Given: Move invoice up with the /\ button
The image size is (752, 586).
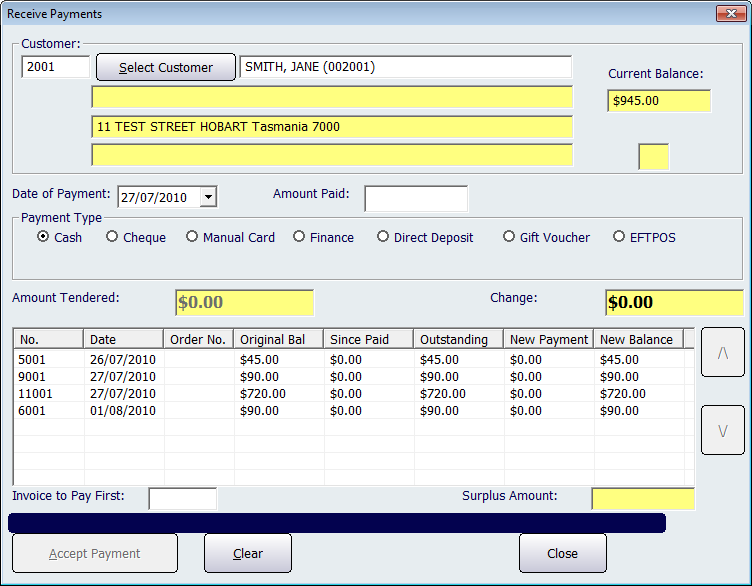Looking at the screenshot, I should (723, 352).
